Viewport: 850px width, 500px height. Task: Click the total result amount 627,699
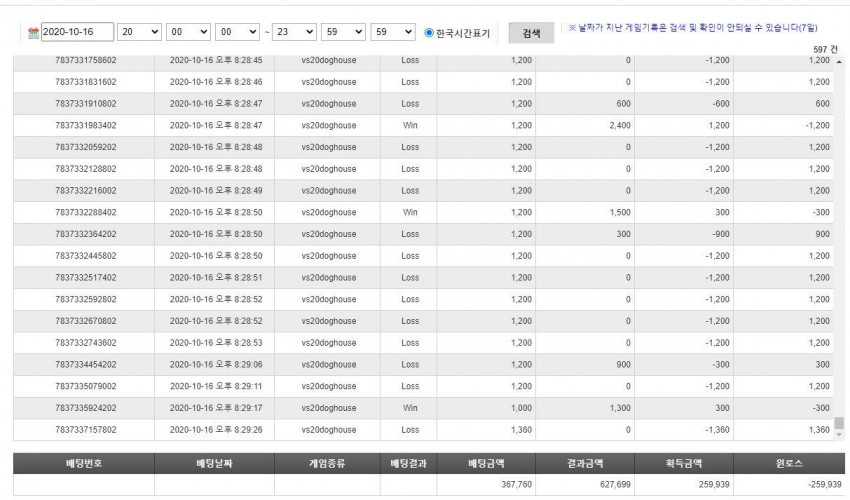615,484
